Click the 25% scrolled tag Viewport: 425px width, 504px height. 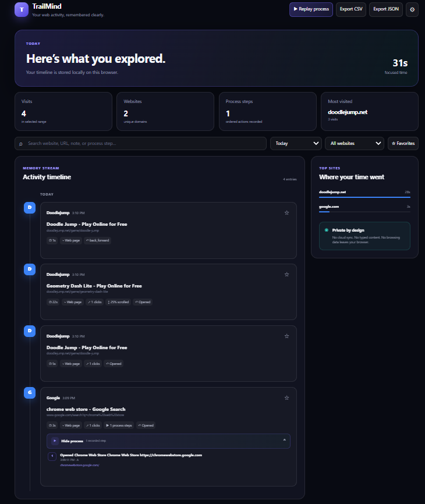(118, 302)
